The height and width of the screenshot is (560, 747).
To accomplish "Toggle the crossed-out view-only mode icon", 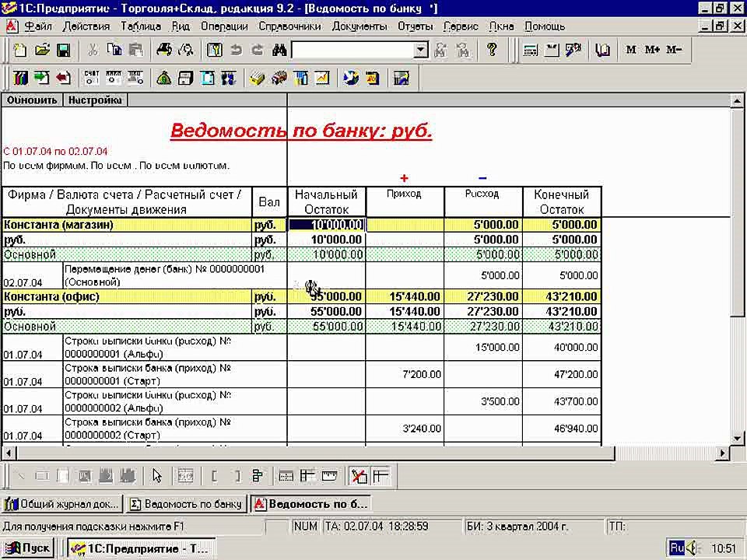I will point(358,476).
